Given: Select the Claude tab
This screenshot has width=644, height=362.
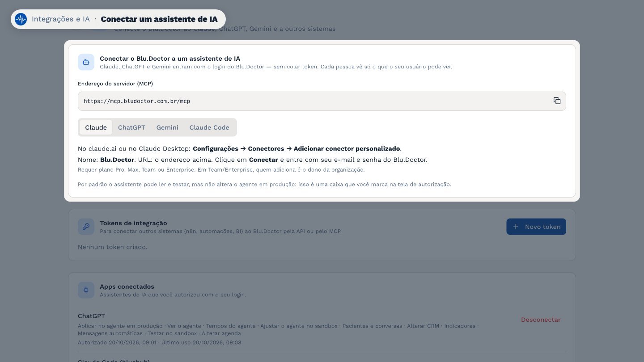Looking at the screenshot, I should tap(96, 127).
